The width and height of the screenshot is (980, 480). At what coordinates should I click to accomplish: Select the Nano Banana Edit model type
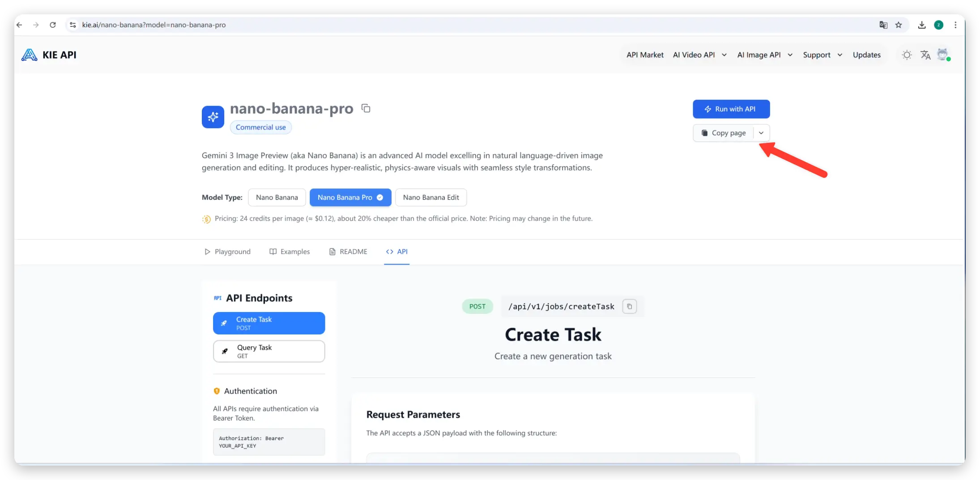pyautogui.click(x=431, y=197)
